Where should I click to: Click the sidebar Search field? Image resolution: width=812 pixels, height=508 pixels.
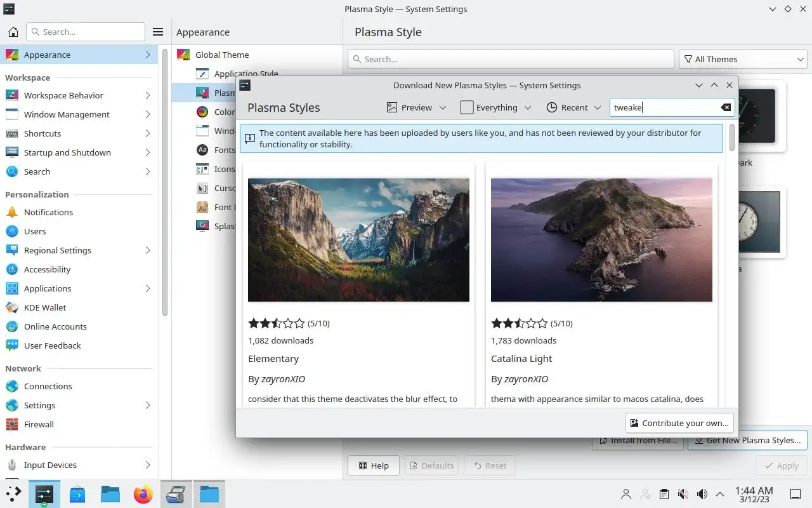point(86,32)
